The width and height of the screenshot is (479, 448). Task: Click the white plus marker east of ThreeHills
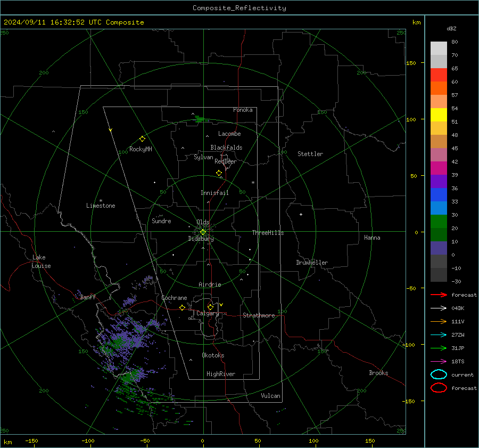tap(301, 214)
